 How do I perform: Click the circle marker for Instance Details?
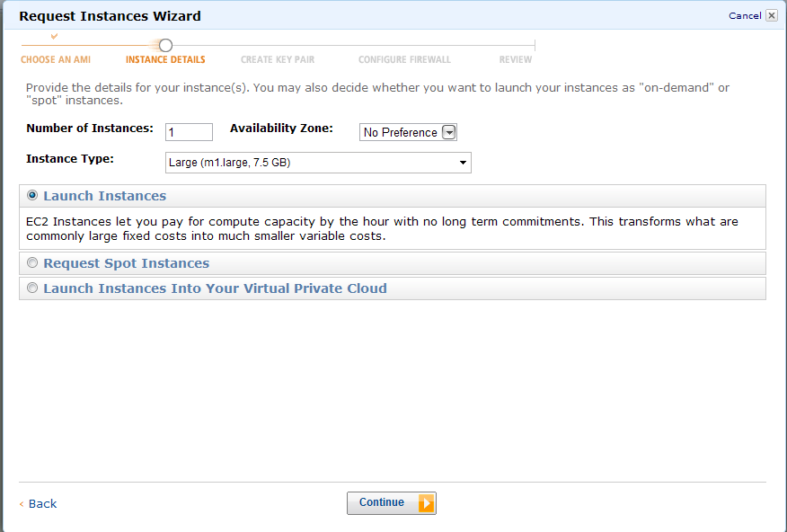coord(165,45)
